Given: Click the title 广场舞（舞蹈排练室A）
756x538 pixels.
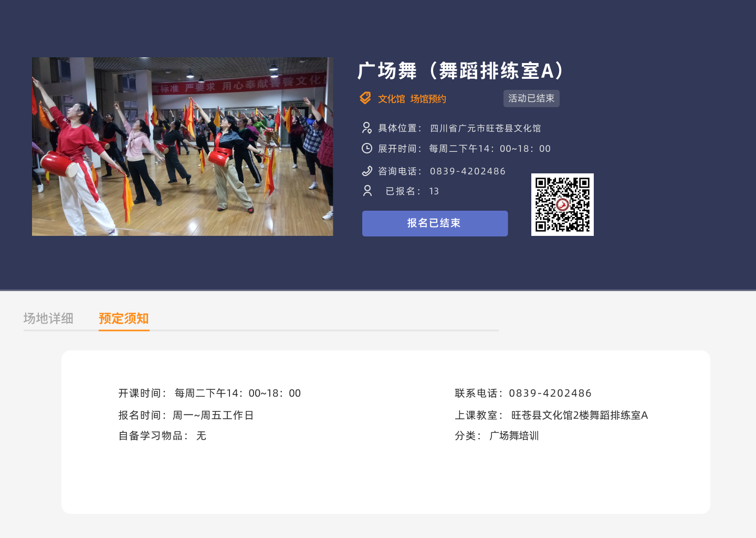Looking at the screenshot, I should 461,70.
